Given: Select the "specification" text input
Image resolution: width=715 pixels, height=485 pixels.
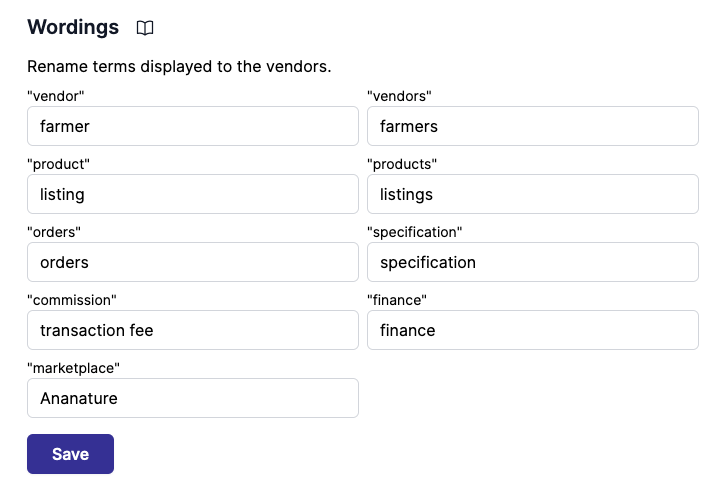Looking at the screenshot, I should [532, 262].
